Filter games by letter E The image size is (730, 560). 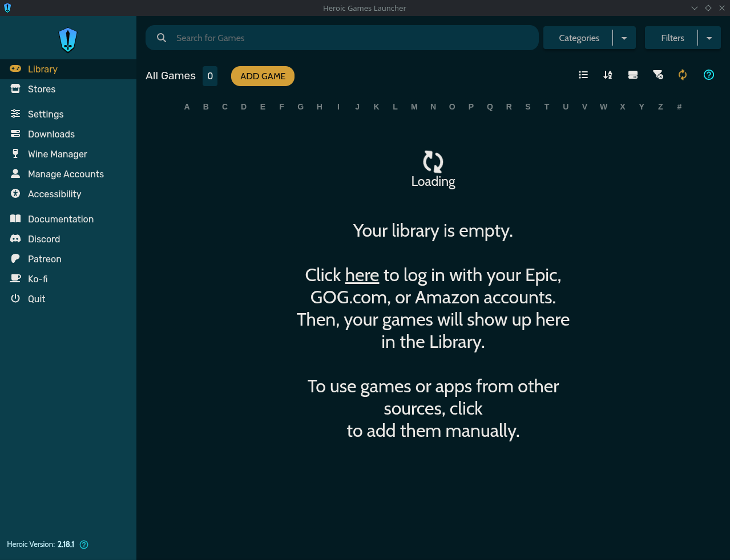pos(263,107)
